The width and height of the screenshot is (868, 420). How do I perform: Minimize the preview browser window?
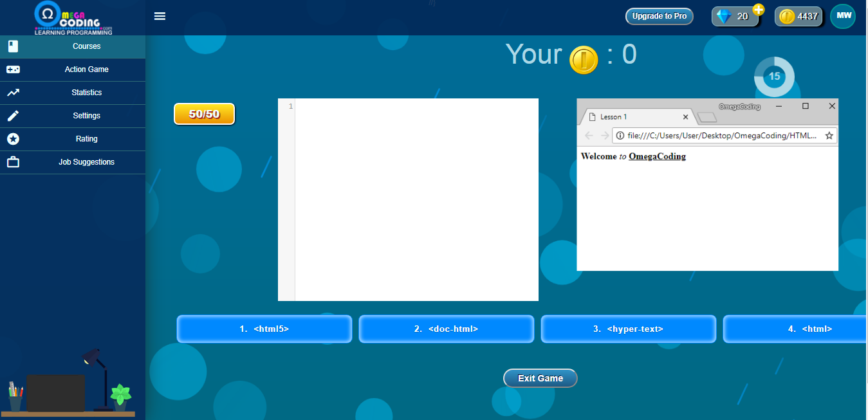point(779,106)
